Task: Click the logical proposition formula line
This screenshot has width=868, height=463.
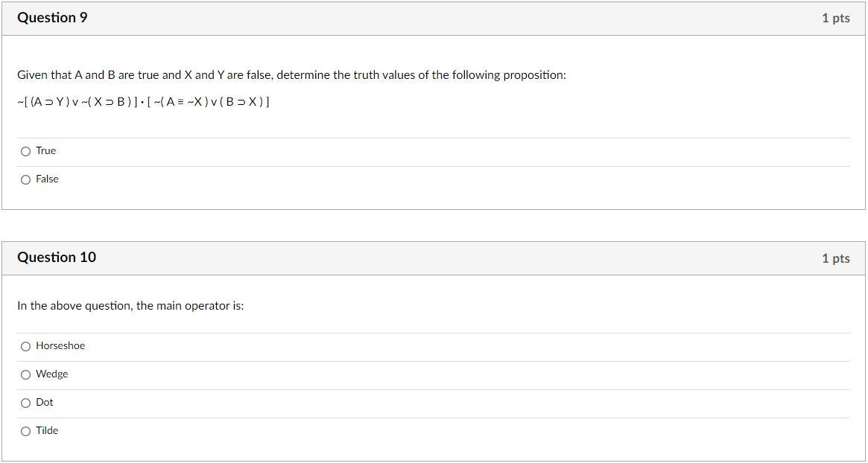Action: pyautogui.click(x=143, y=102)
